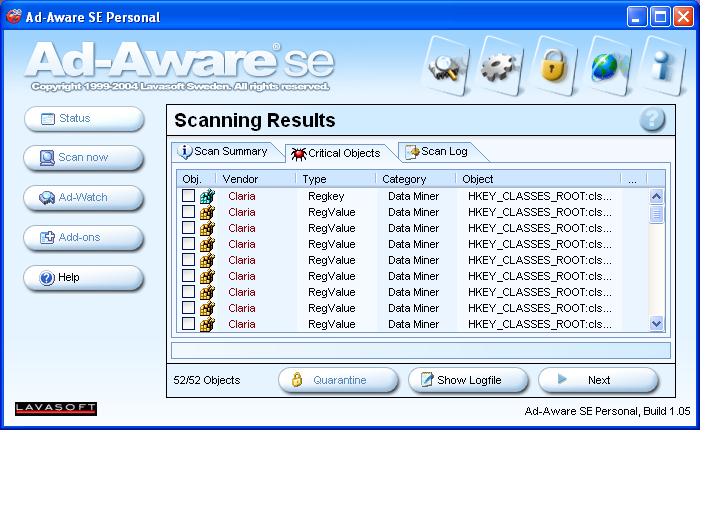
Task: Maximize the Ad-Aware window
Action: tap(660, 17)
